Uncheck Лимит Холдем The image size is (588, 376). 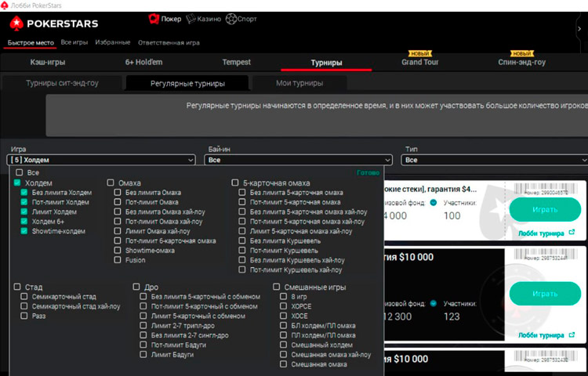pos(24,211)
